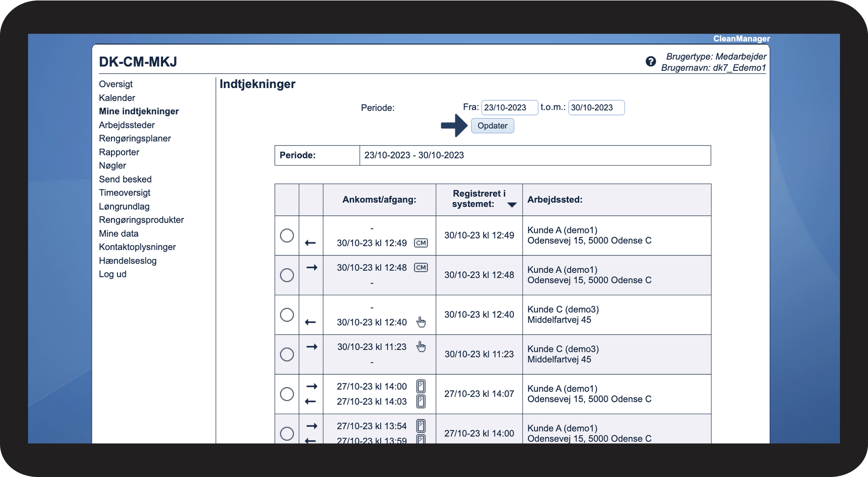Click registered time 30/10-23 kl 11:23
Screen dimensions: 868x477
(x=479, y=354)
